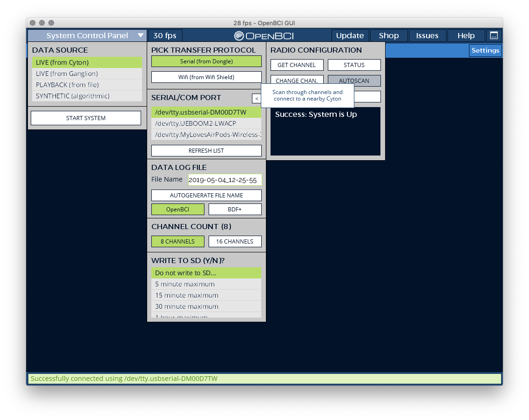Image resolution: width=529 pixels, height=420 pixels.
Task: Select 8 CHANNELS option
Action: pyautogui.click(x=178, y=242)
